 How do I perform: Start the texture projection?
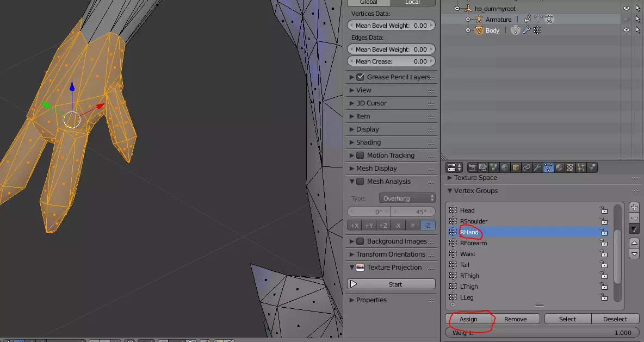(x=392, y=284)
